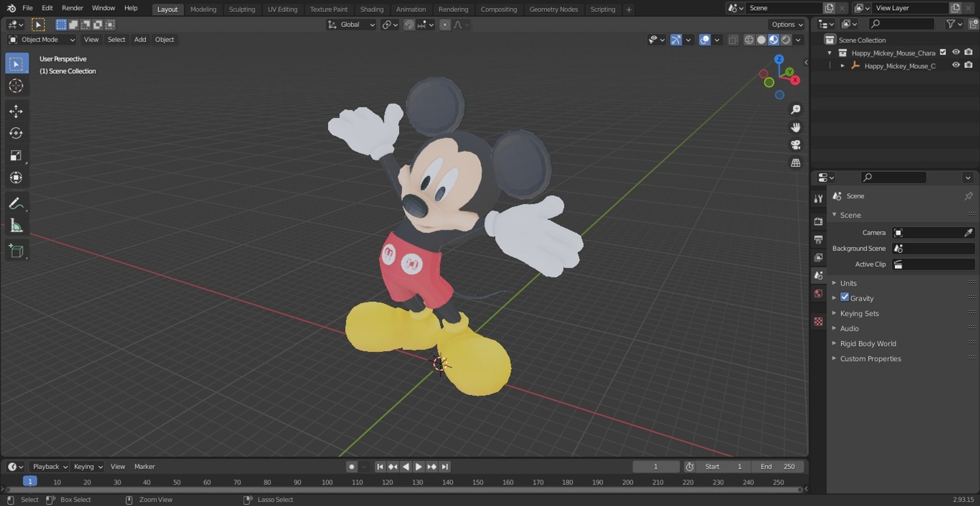The width and height of the screenshot is (980, 506).
Task: Switch to Geometry Nodes workspace tab
Action: [x=553, y=9]
